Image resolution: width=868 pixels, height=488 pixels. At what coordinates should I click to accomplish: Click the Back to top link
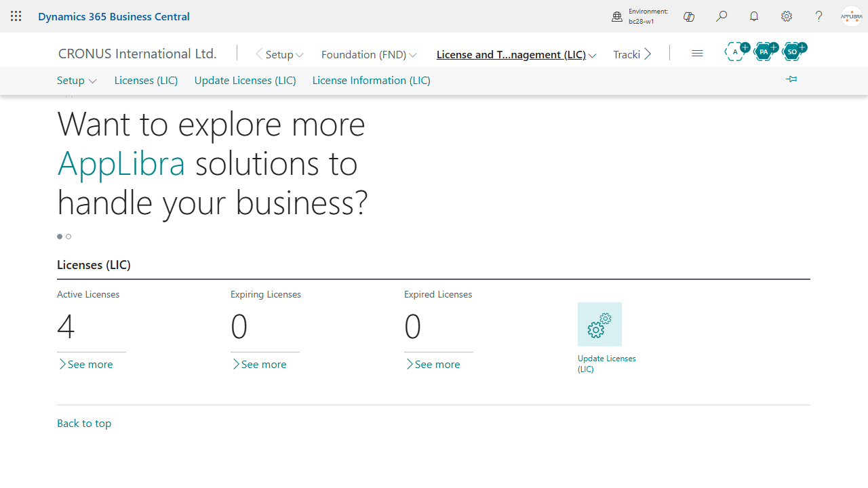tap(84, 423)
